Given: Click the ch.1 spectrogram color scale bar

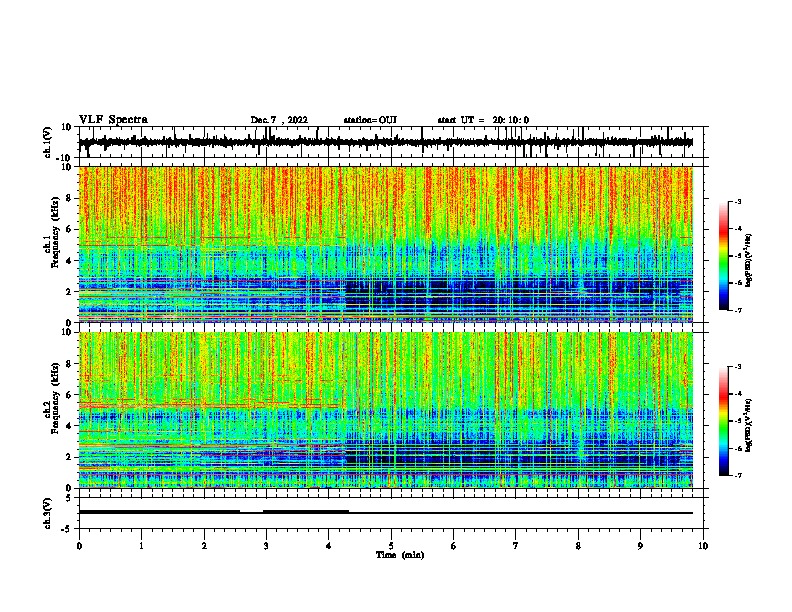Looking at the screenshot, I should click(x=724, y=256).
